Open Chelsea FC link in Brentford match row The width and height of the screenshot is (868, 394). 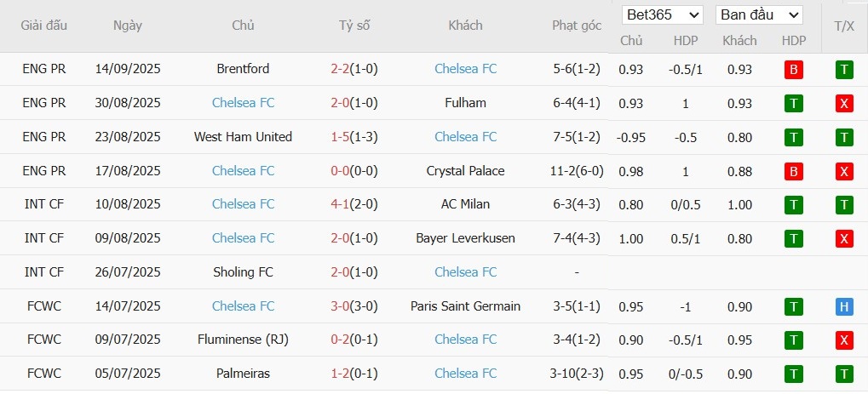465,69
